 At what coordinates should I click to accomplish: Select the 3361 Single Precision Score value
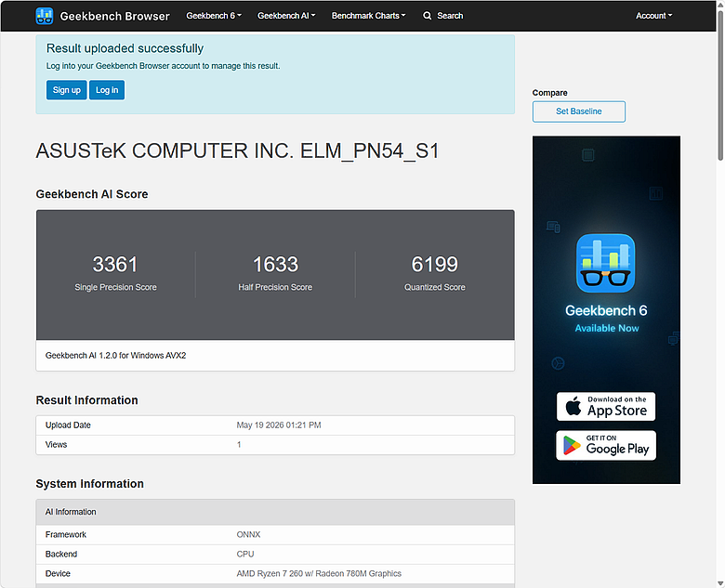pyautogui.click(x=115, y=265)
